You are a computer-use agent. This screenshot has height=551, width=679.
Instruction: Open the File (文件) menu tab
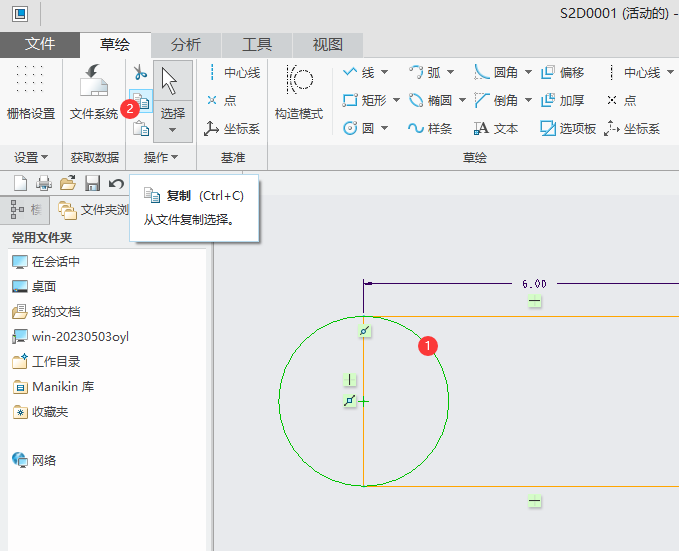[40, 45]
